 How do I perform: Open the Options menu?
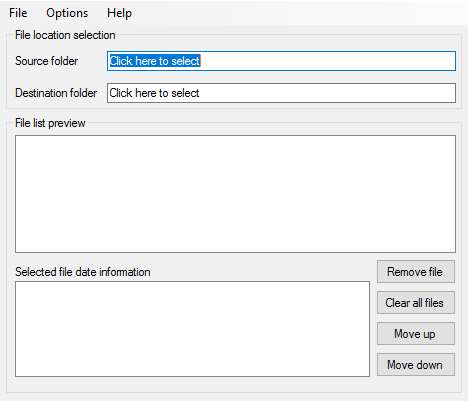pyautogui.click(x=67, y=13)
